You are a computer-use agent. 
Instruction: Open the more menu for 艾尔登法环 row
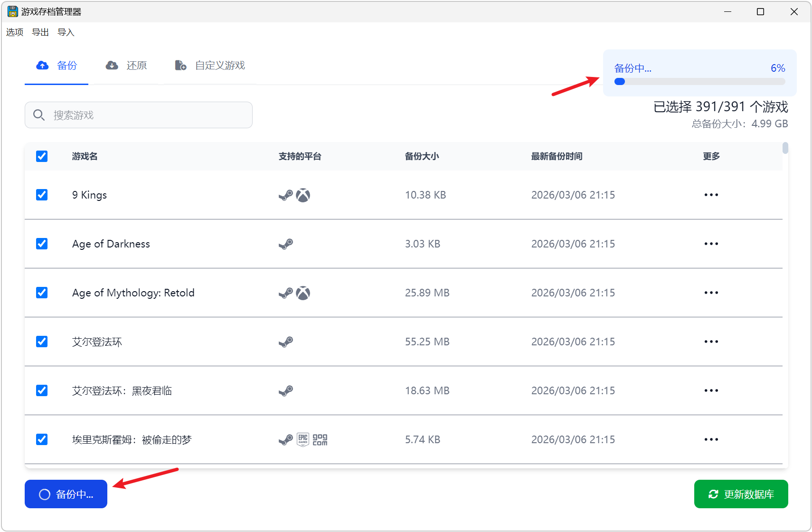tap(711, 342)
